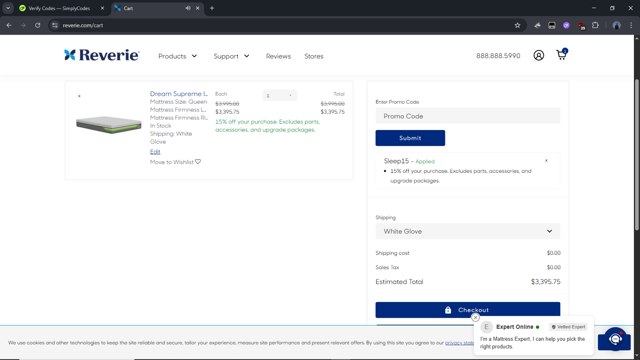Viewport: 640px width, 360px height.
Task: Click the Sleep15 Applied label
Action: point(409,161)
